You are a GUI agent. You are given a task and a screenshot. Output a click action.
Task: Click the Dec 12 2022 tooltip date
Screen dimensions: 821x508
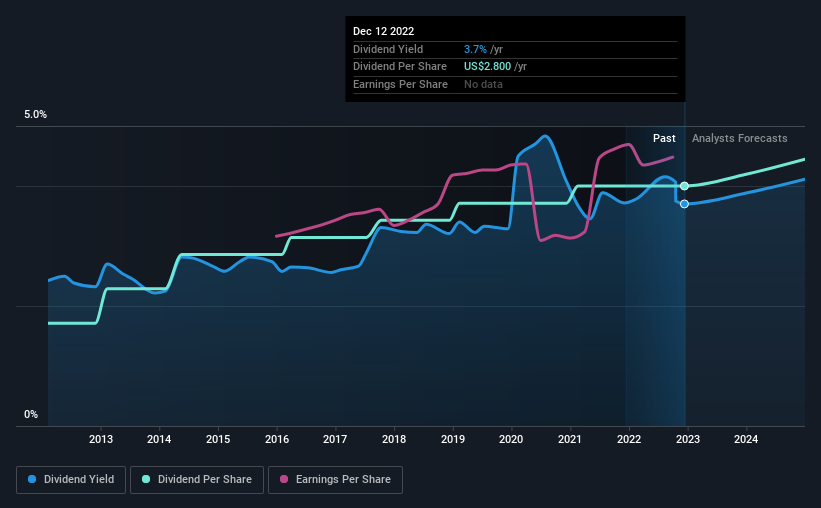click(383, 31)
